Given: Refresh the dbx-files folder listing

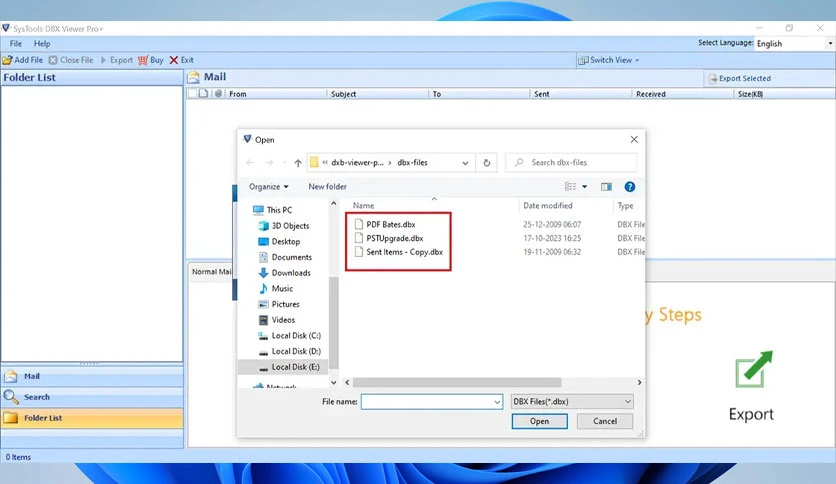Looking at the screenshot, I should click(486, 163).
